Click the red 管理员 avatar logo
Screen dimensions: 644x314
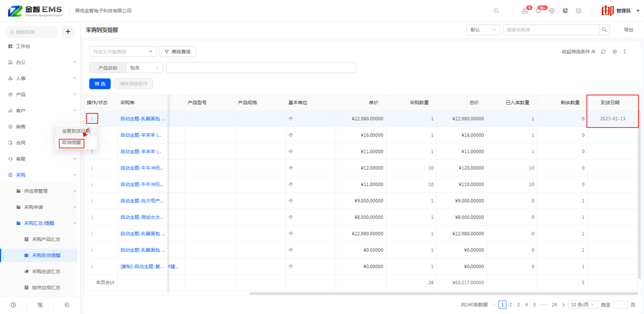[607, 11]
